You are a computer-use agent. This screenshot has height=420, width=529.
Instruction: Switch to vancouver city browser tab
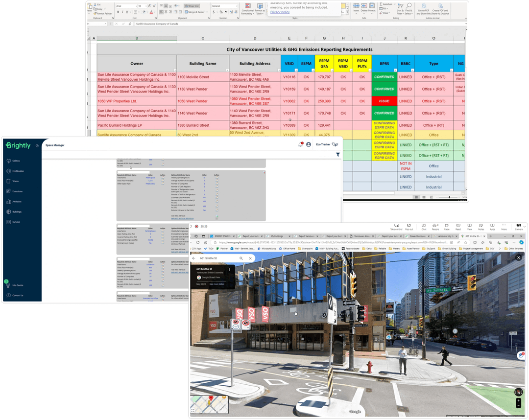pos(445,236)
